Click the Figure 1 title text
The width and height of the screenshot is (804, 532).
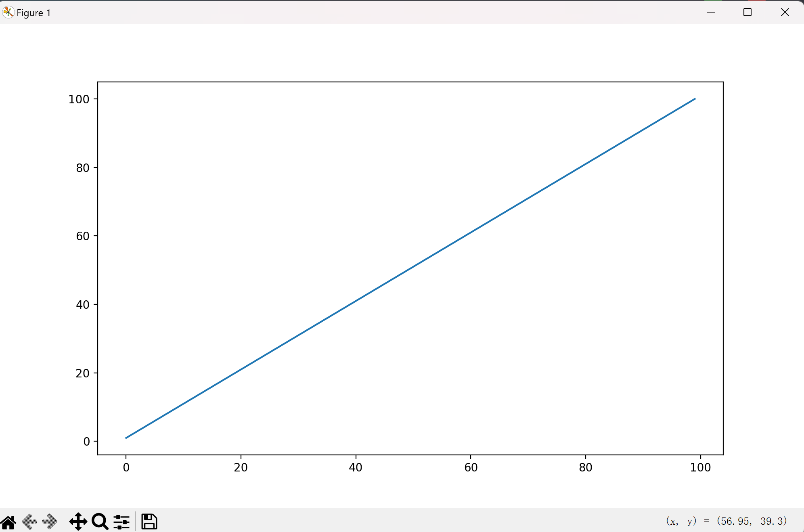pyautogui.click(x=33, y=13)
